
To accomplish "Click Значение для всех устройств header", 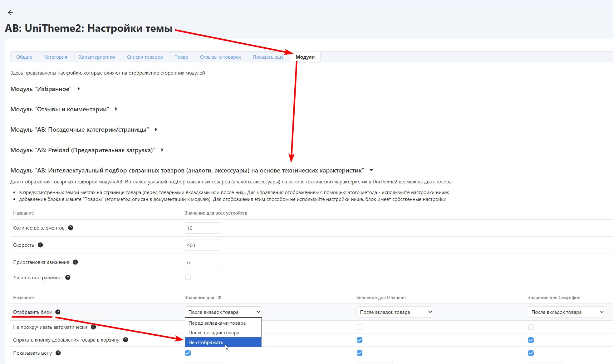I will (216, 213).
